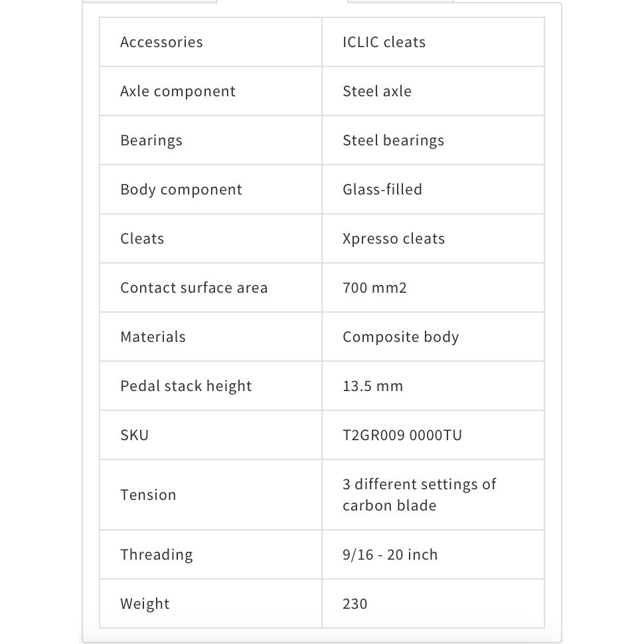
Task: Select the Steel axle value
Action: click(377, 92)
